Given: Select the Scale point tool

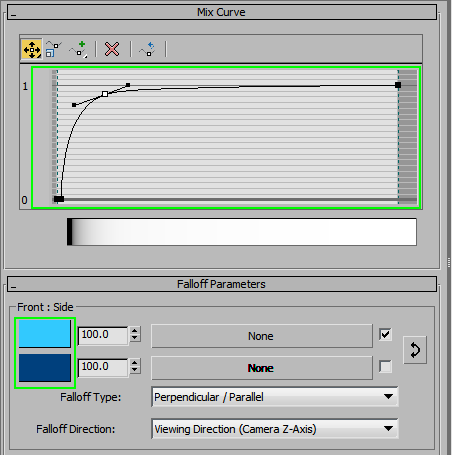Looking at the screenshot, I should [x=53, y=49].
